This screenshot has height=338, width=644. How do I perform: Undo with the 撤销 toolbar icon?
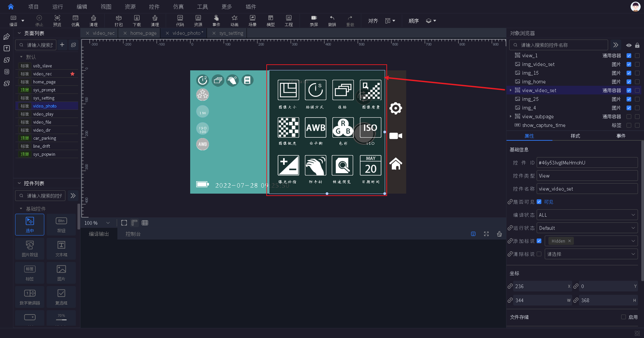pyautogui.click(x=332, y=21)
